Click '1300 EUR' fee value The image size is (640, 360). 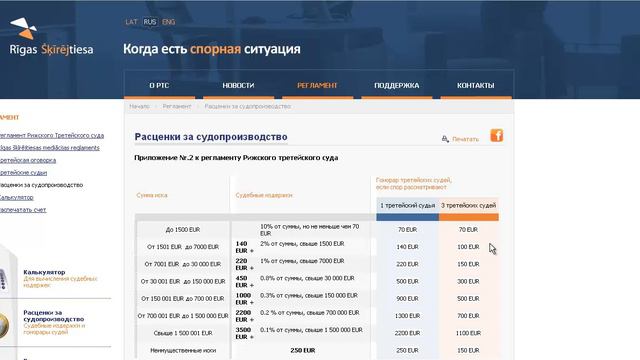click(x=407, y=316)
